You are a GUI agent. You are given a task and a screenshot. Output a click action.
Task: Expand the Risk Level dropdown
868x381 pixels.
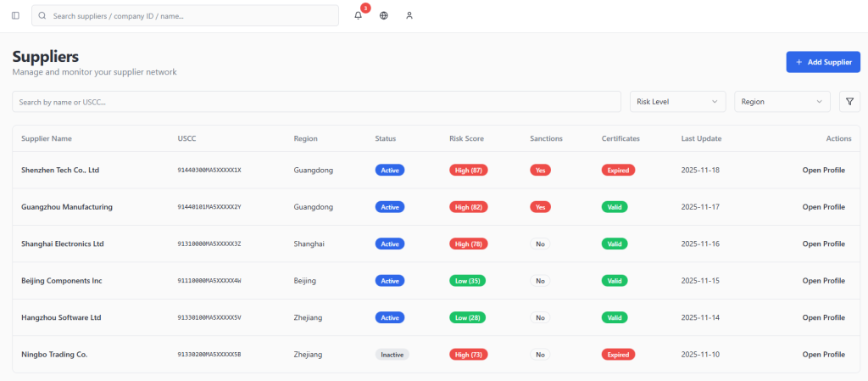[x=677, y=102]
